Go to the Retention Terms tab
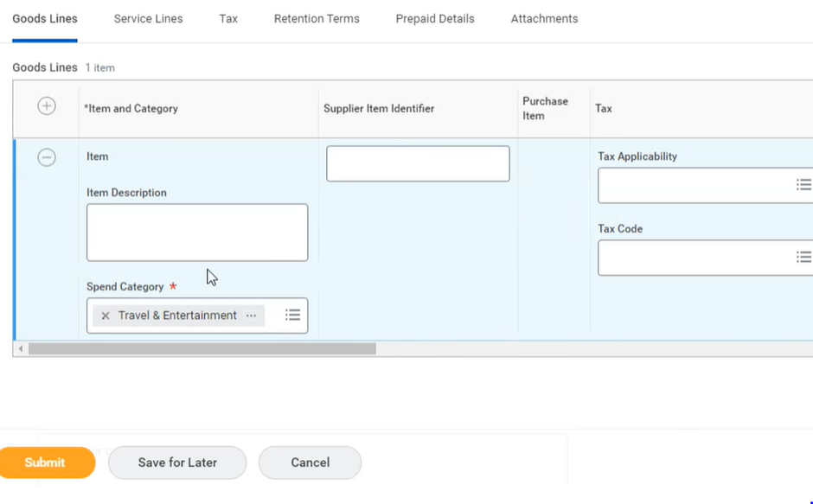Screen dimensions: 813x504 tap(317, 19)
